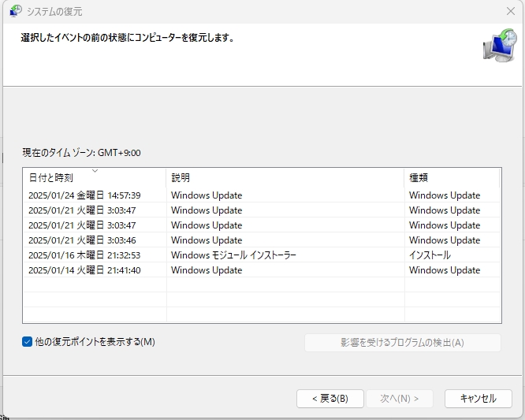Screen dimensions: 525x420
Task: Select the インストール type cell
Action: (x=430, y=255)
